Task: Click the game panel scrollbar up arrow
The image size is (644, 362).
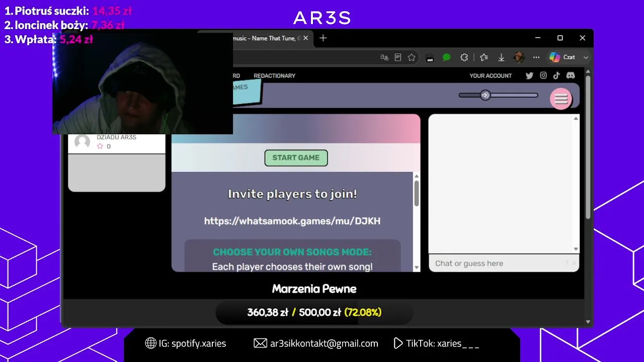Action: pyautogui.click(x=417, y=175)
